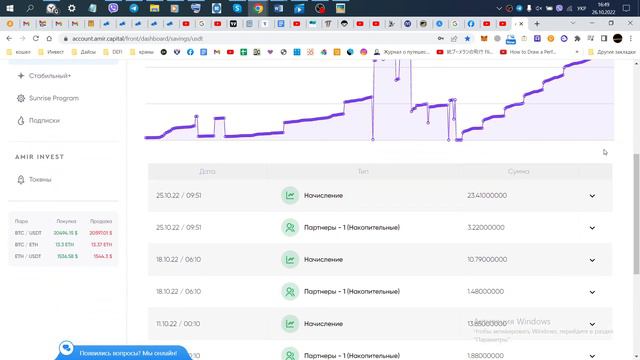Open Windows search from taskbar
The height and width of the screenshot is (360, 640).
click(30, 8)
